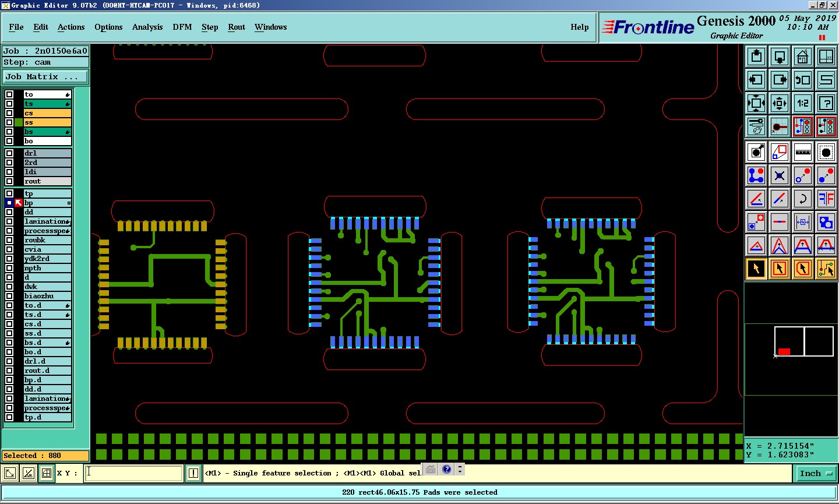This screenshot has height=504, width=839.
Task: Select the ldi layer row
Action: coord(47,172)
